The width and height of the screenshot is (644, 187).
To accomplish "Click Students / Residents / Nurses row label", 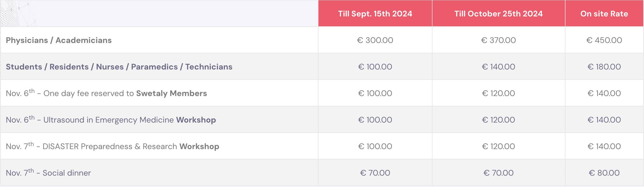I will point(119,67).
